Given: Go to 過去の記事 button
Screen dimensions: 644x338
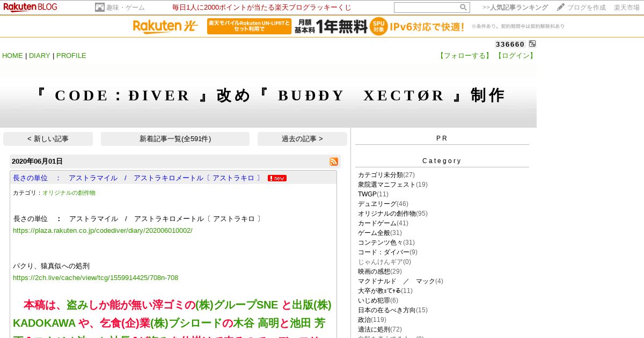Looking at the screenshot, I should [x=302, y=139].
